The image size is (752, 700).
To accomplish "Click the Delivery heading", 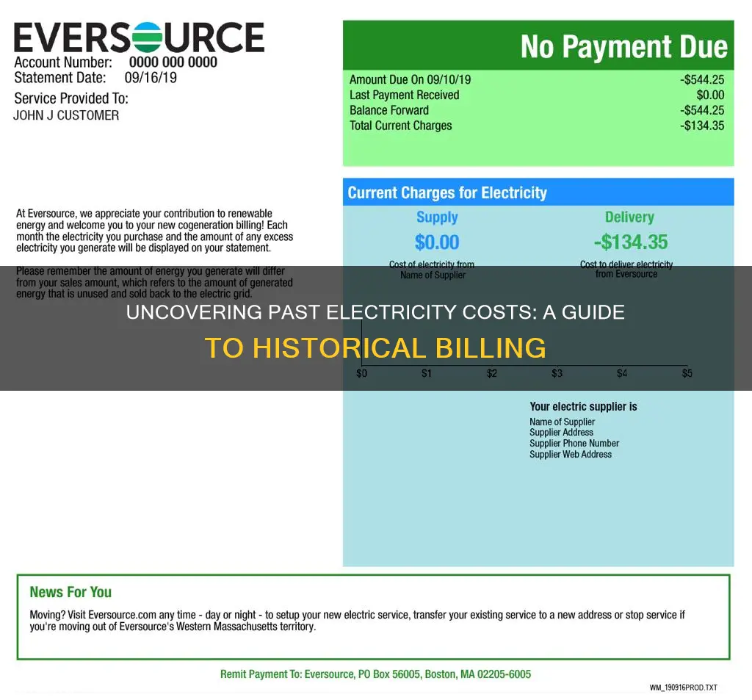I will (x=629, y=217).
